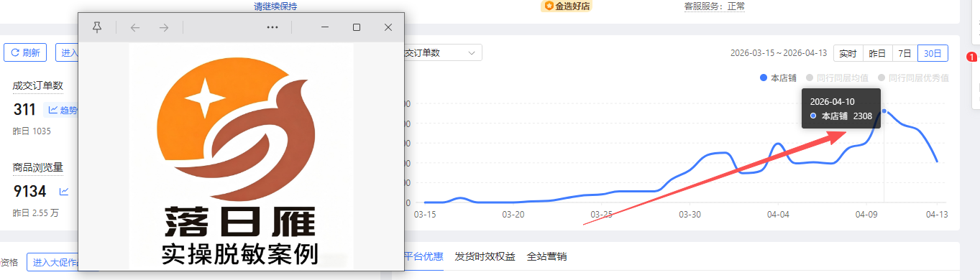Minimize the image viewer window
This screenshot has height=280, width=980.
point(325,27)
